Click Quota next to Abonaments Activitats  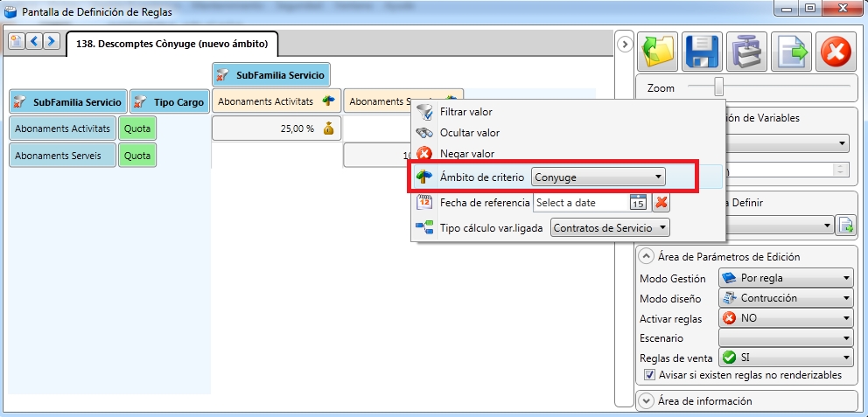click(x=137, y=129)
